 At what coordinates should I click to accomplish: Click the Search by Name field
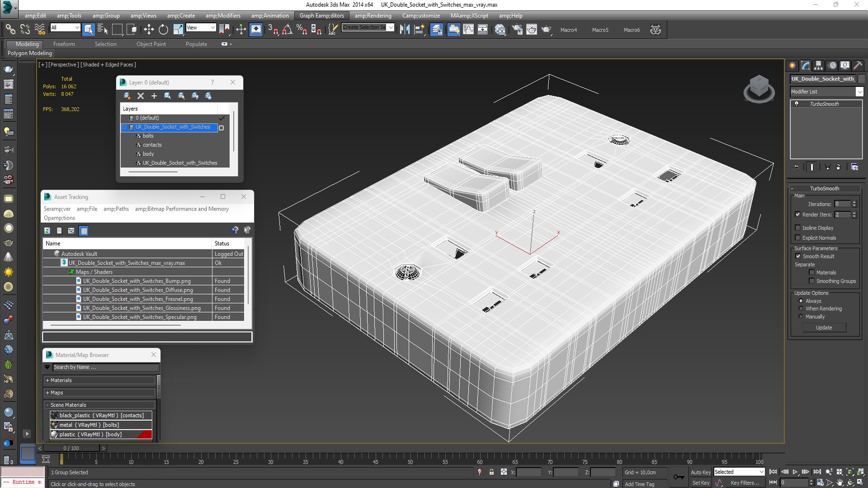coord(106,367)
